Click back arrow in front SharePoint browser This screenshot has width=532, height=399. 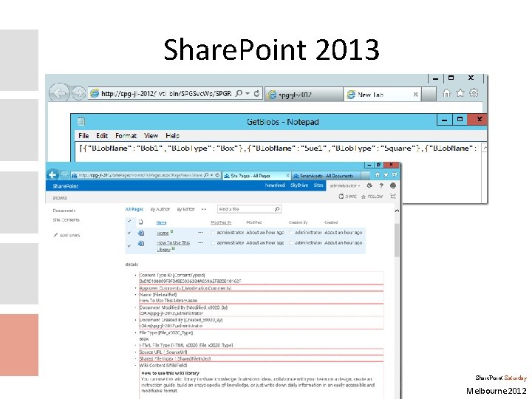pos(52,174)
